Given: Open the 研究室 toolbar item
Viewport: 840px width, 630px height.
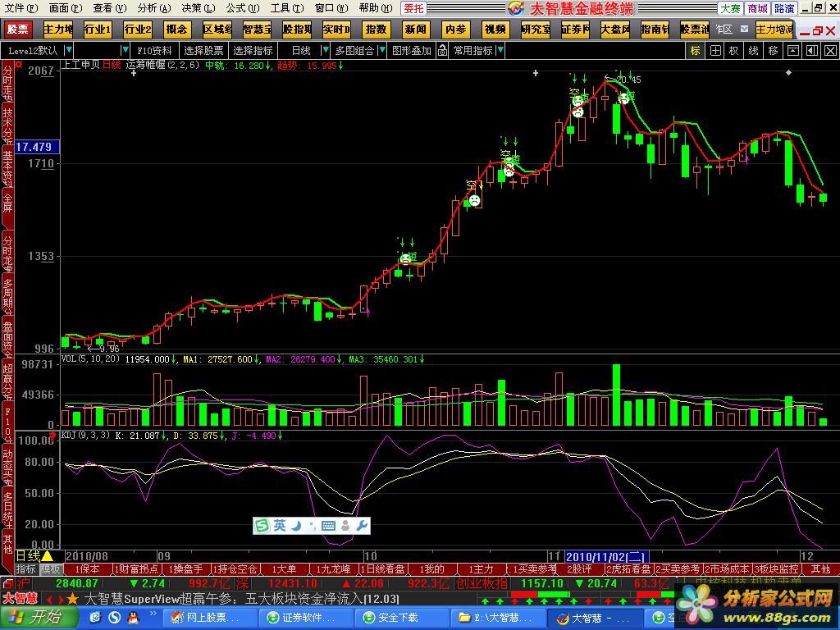Looking at the screenshot, I should (x=535, y=30).
